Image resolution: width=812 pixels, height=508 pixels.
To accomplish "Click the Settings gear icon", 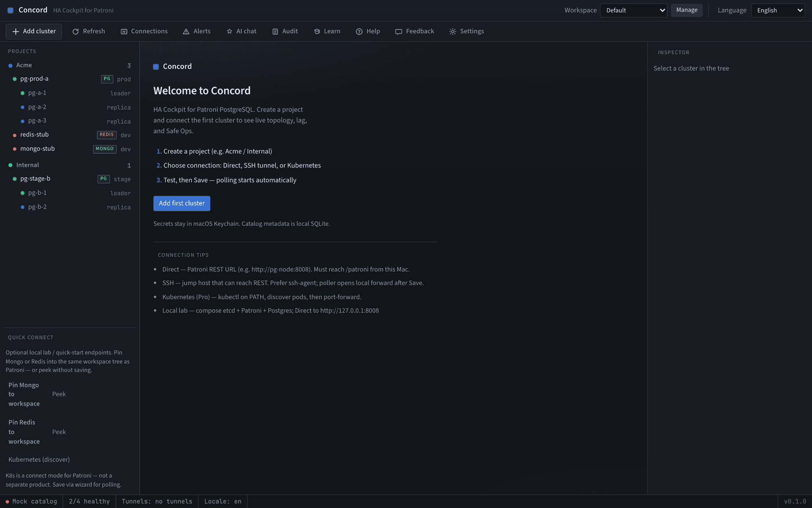I will (453, 32).
